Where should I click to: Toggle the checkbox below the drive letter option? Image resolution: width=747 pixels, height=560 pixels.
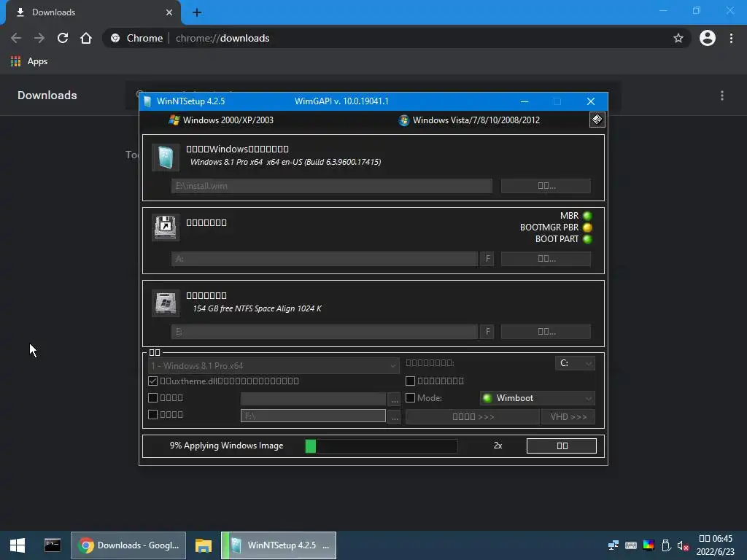[410, 381]
